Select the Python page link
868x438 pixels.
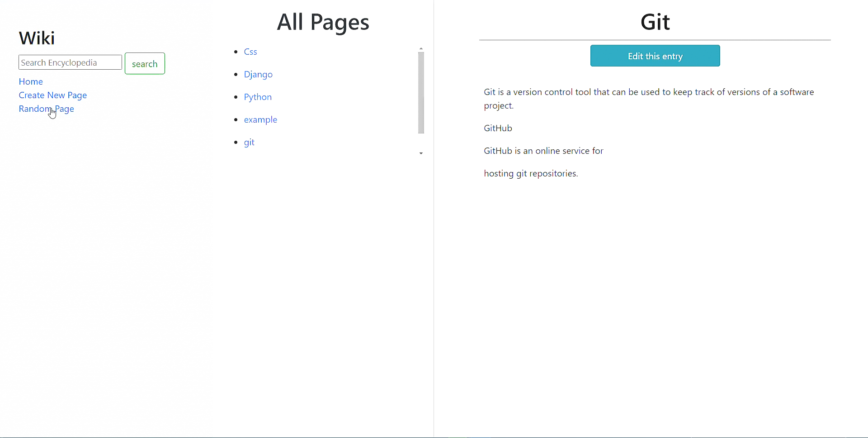257,97
